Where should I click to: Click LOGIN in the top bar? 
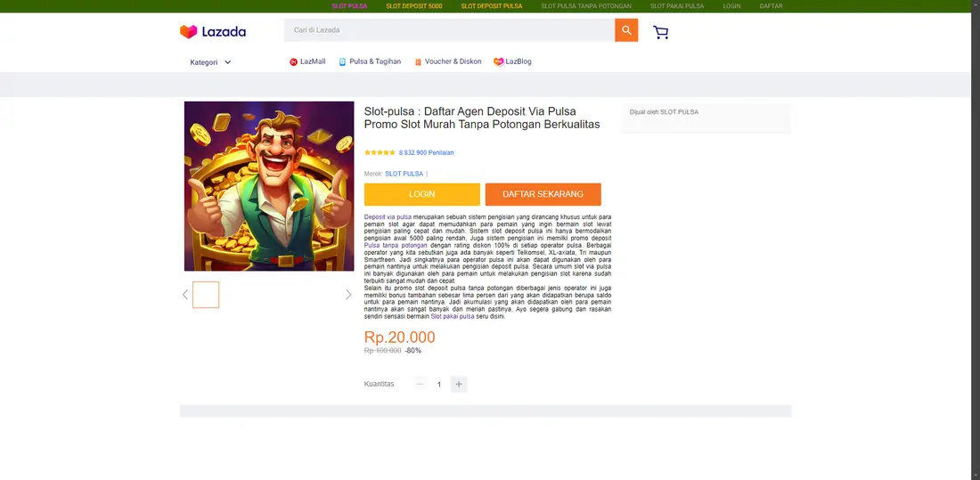click(731, 6)
